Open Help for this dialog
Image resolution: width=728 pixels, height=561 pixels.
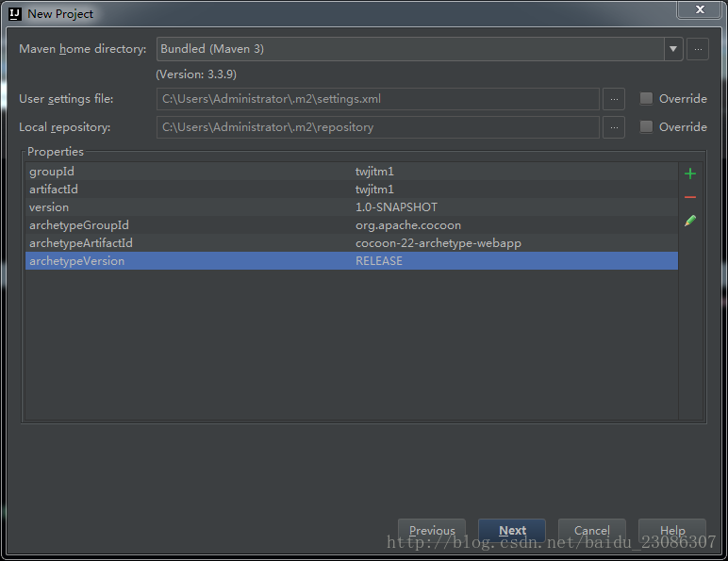coord(672,530)
